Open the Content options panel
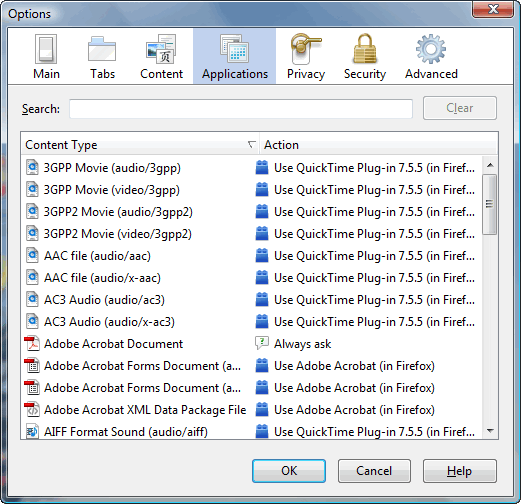This screenshot has width=521, height=504. click(x=162, y=57)
